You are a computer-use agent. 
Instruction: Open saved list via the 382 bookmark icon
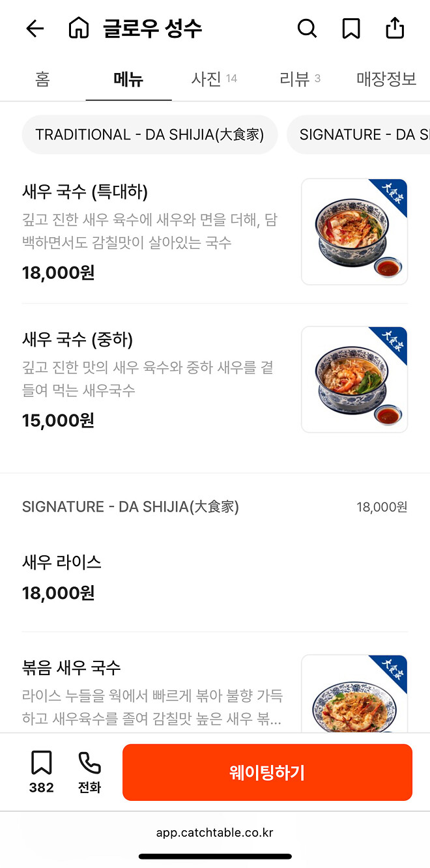coord(40,772)
